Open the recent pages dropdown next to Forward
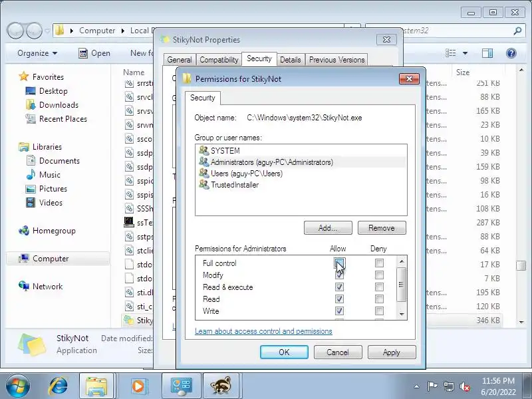532x399 pixels. [47, 31]
